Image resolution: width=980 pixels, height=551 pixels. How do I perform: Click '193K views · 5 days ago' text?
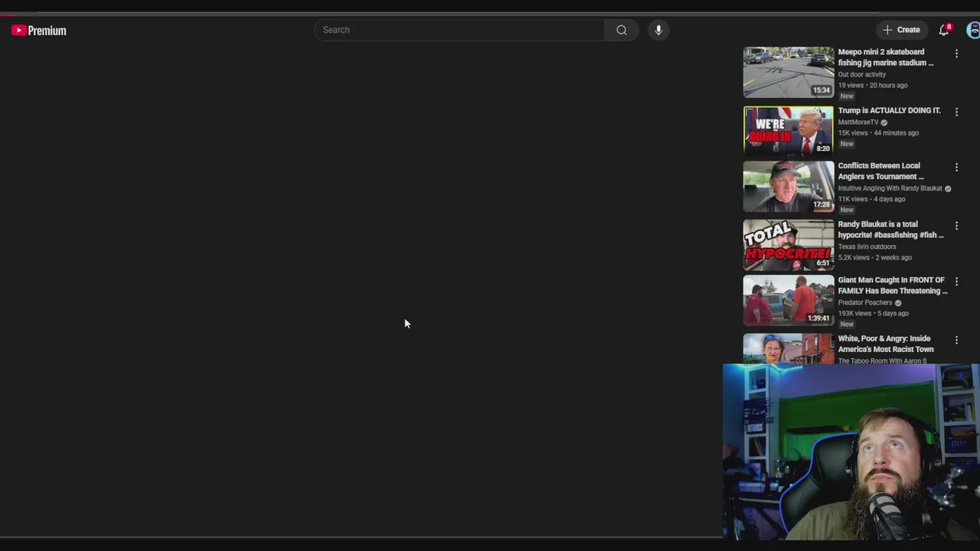click(x=874, y=313)
